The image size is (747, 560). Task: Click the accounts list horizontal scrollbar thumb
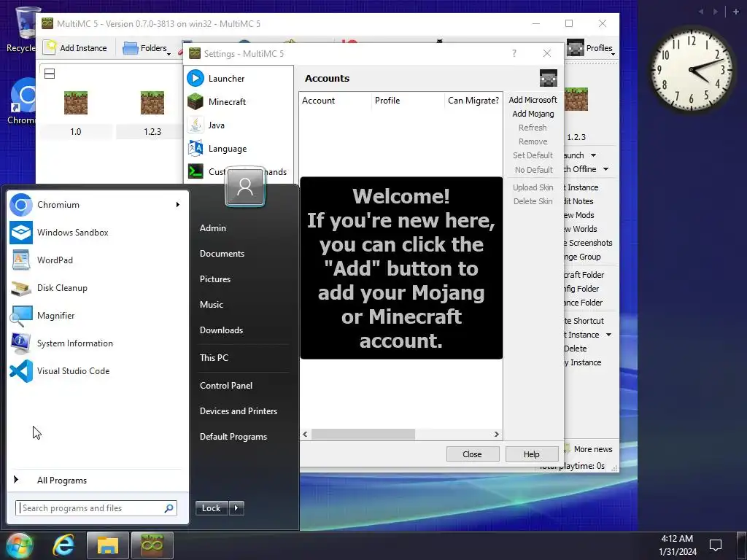click(x=363, y=435)
